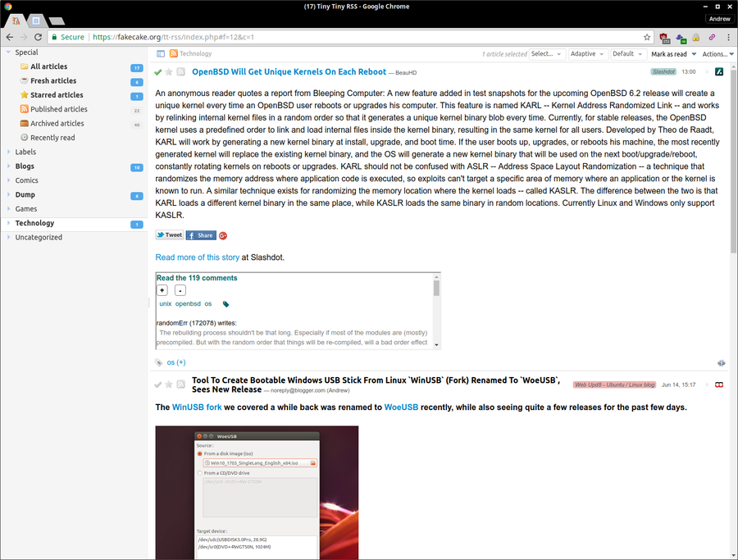The height and width of the screenshot is (560, 738).
Task: Open the uBlock Origin extension icon
Action: point(664,38)
